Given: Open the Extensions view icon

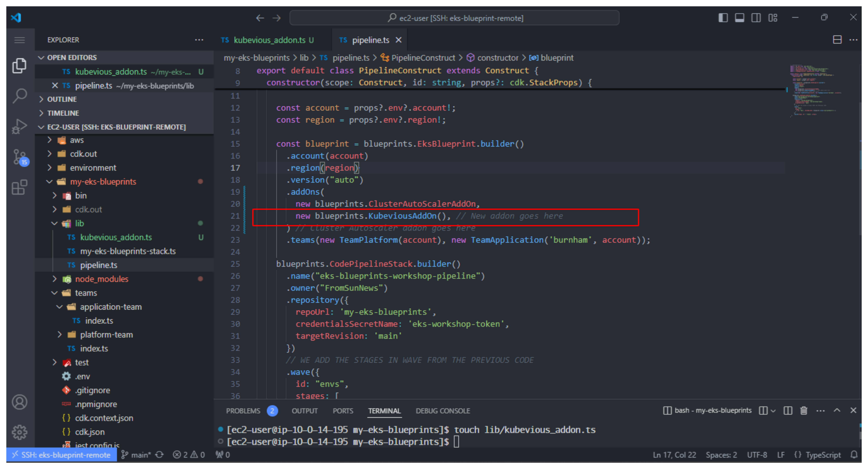Looking at the screenshot, I should pos(20,187).
